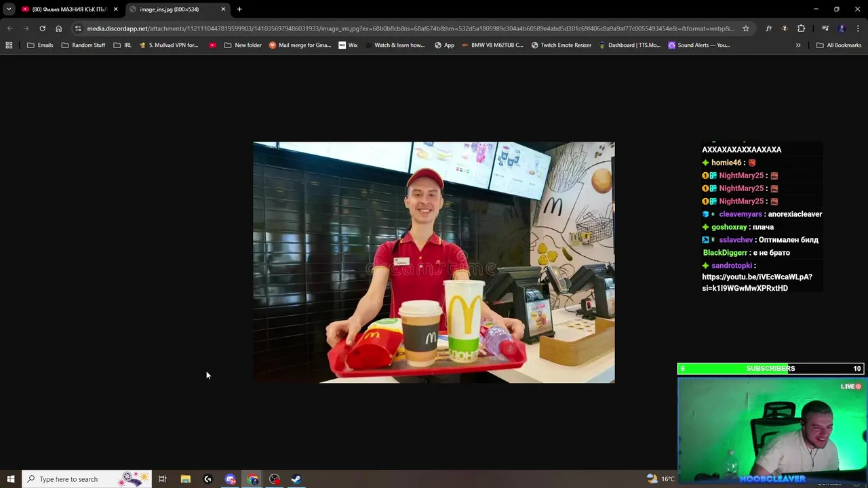The height and width of the screenshot is (488, 868).
Task: Expand hidden bookmarks with double chevron
Action: [798, 45]
